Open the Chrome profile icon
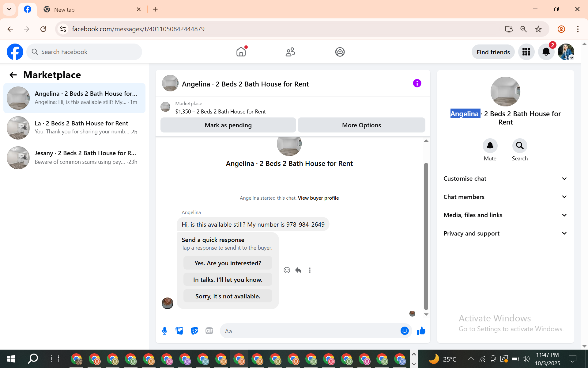The height and width of the screenshot is (368, 588). [x=561, y=29]
